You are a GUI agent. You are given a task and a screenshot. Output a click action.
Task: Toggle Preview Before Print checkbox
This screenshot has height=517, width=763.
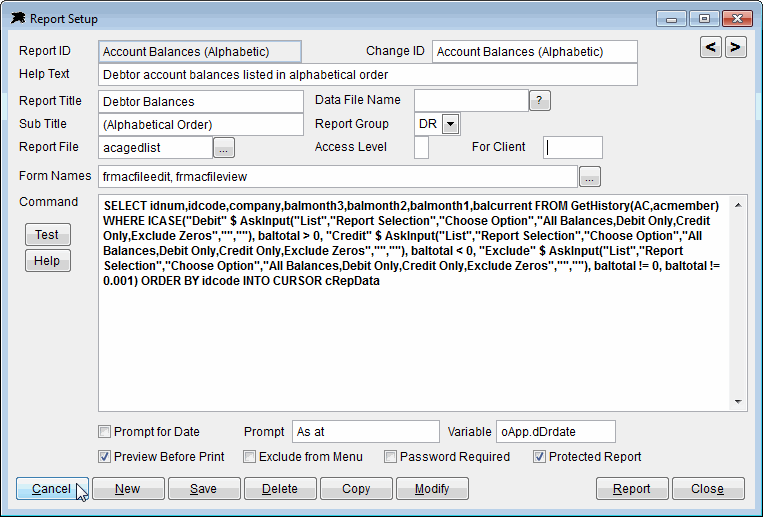pyautogui.click(x=105, y=457)
